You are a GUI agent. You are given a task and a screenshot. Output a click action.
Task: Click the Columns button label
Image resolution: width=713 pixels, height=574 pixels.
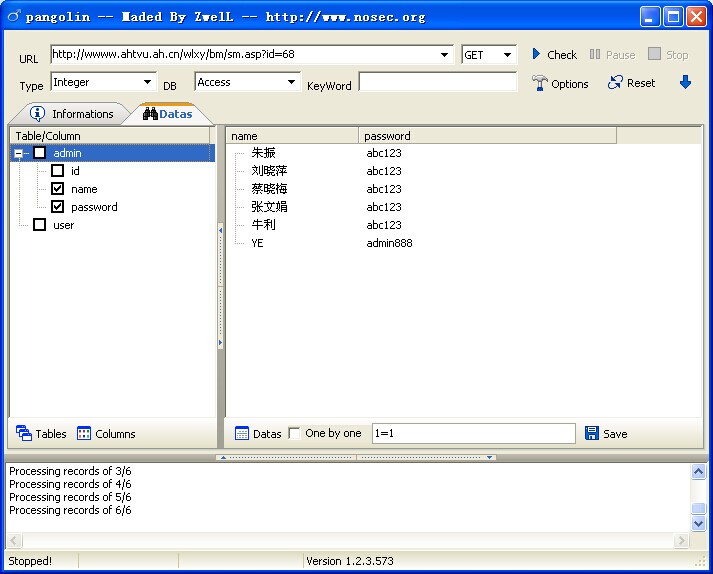pyautogui.click(x=115, y=433)
